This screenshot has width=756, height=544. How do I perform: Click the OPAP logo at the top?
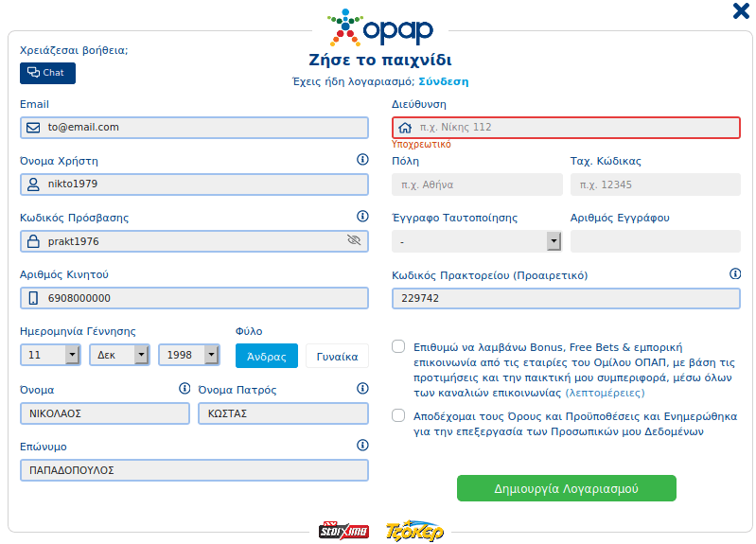click(x=380, y=27)
